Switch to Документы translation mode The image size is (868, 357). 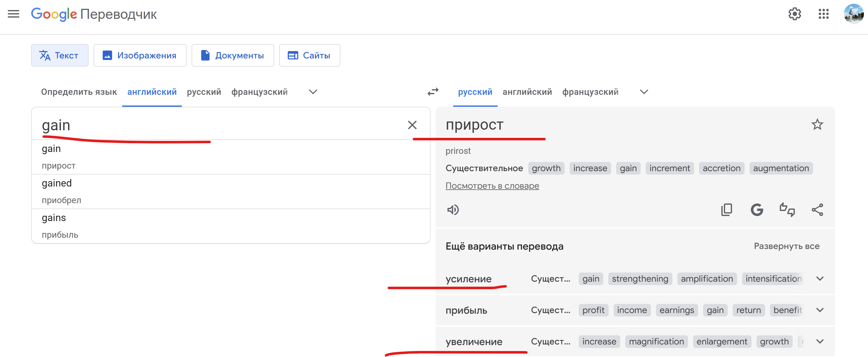point(232,55)
